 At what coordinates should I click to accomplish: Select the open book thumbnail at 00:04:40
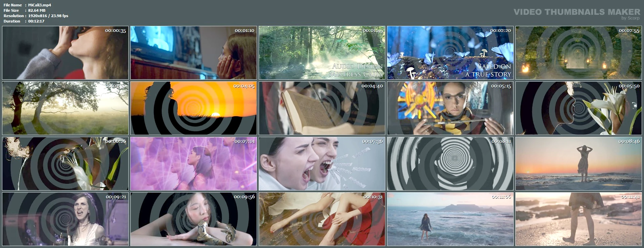pyautogui.click(x=322, y=108)
